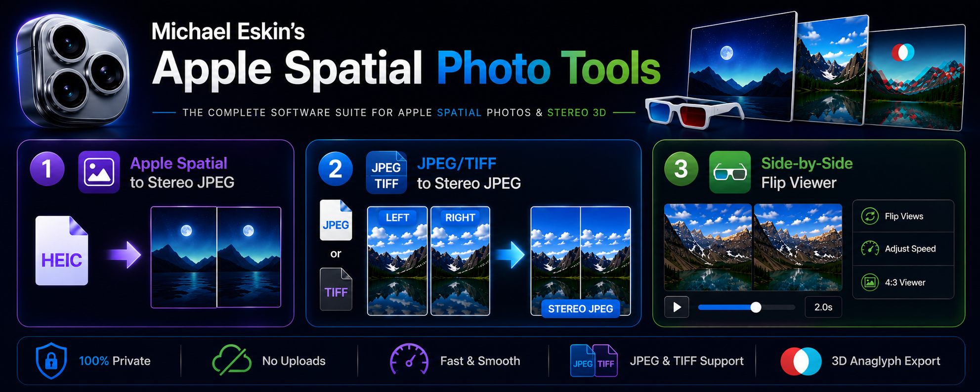Open the mountain lake photo in the header
This screenshot has height=392, width=980.
point(831,69)
